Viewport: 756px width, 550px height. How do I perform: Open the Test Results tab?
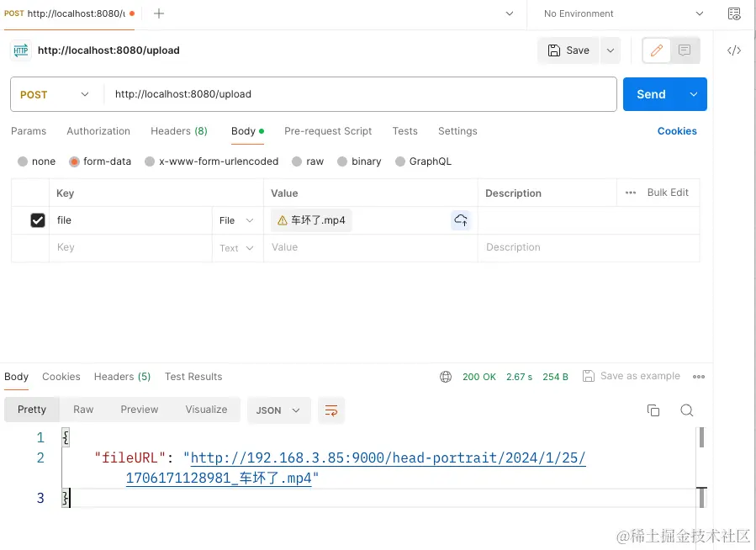coord(193,377)
